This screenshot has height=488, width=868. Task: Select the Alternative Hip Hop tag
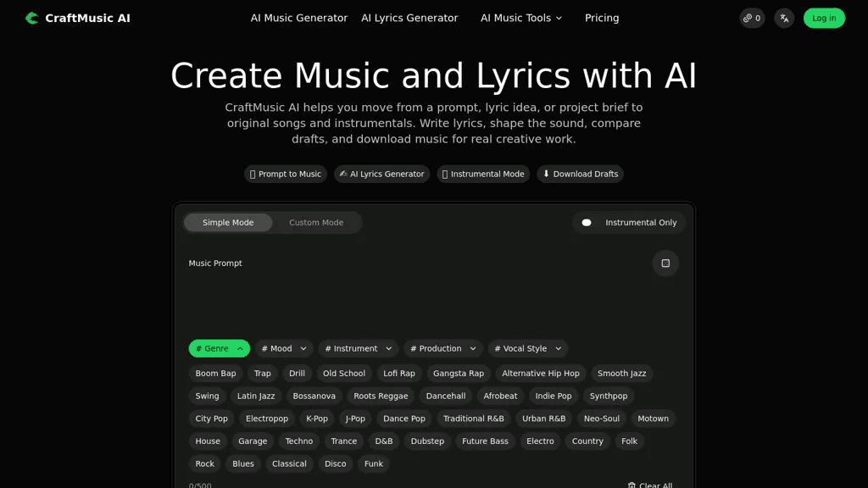[x=540, y=374]
